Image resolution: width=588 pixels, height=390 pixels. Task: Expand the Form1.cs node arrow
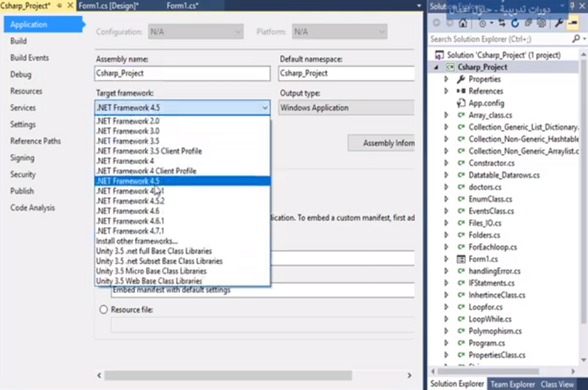click(x=446, y=259)
